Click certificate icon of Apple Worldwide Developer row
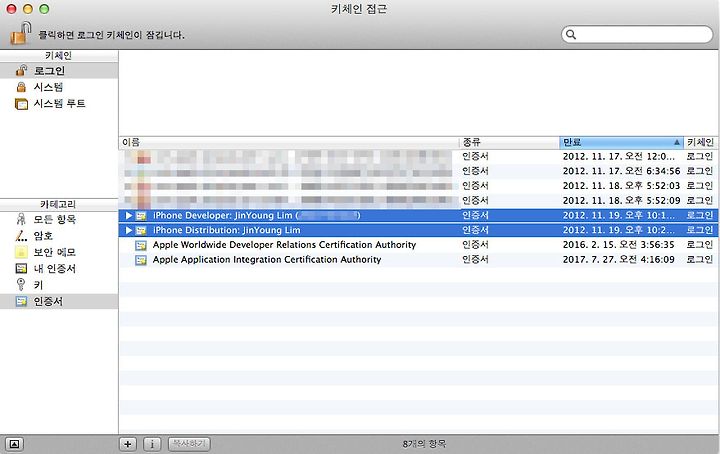Viewport: 720px width, 454px height. [x=141, y=246]
